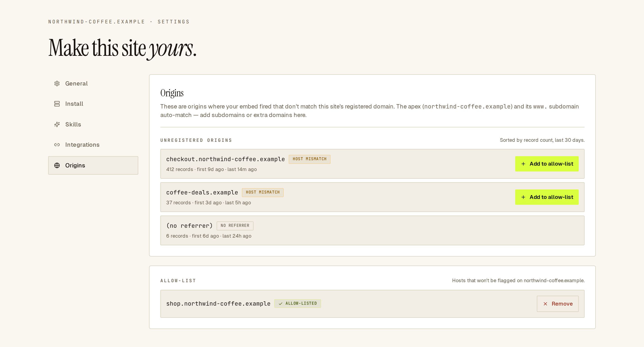Screen dimensions: 644x347
Task: Click 'Hosts that won't be flagged' note
Action: (x=518, y=281)
